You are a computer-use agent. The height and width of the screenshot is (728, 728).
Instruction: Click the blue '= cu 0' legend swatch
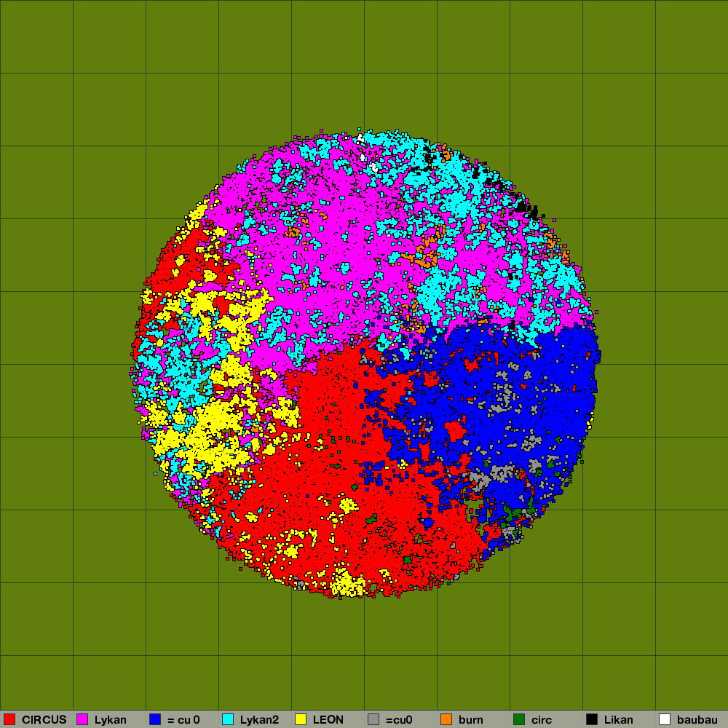tap(155, 719)
